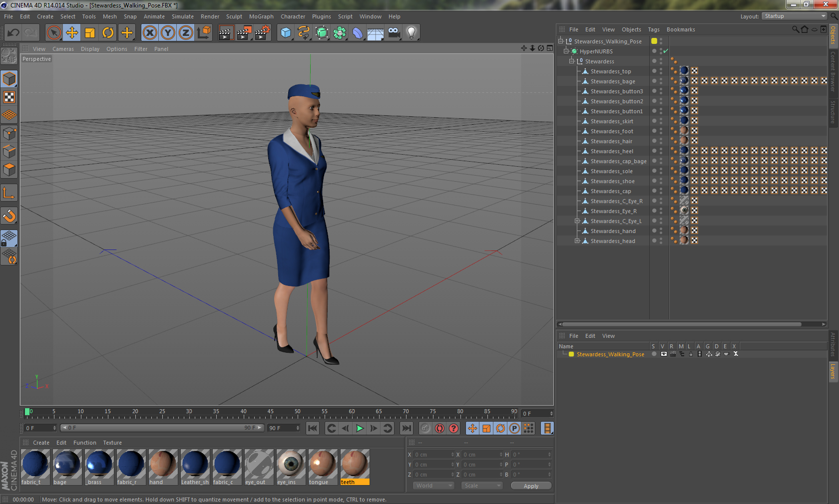Click the Undo arrow icon
Image resolution: width=839 pixels, height=504 pixels.
coord(13,33)
